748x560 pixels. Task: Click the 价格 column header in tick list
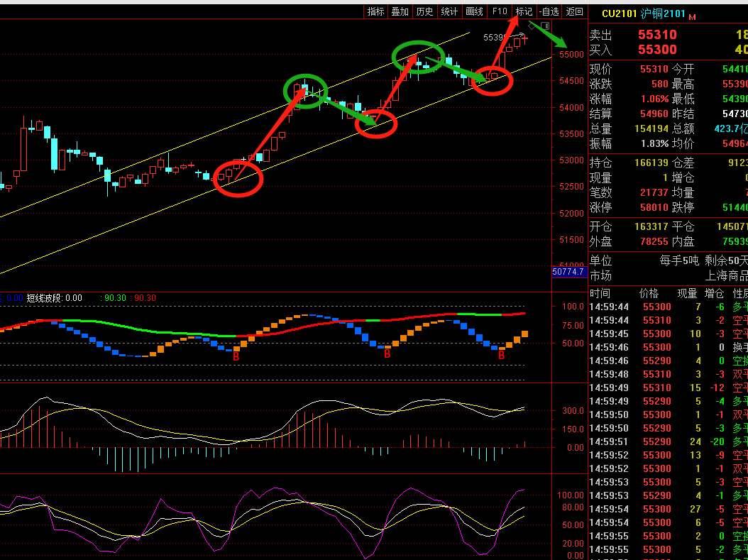tap(649, 293)
